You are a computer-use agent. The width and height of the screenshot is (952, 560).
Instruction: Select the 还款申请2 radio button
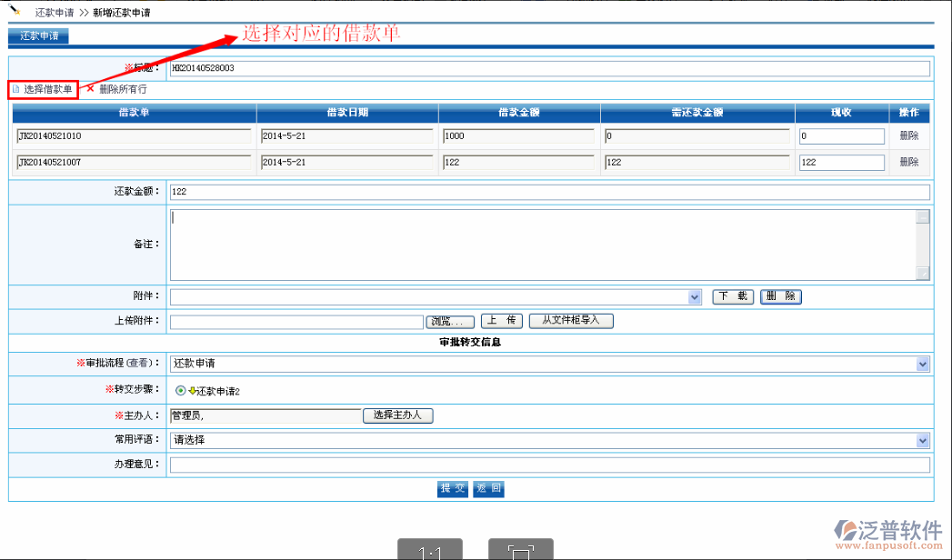180,390
